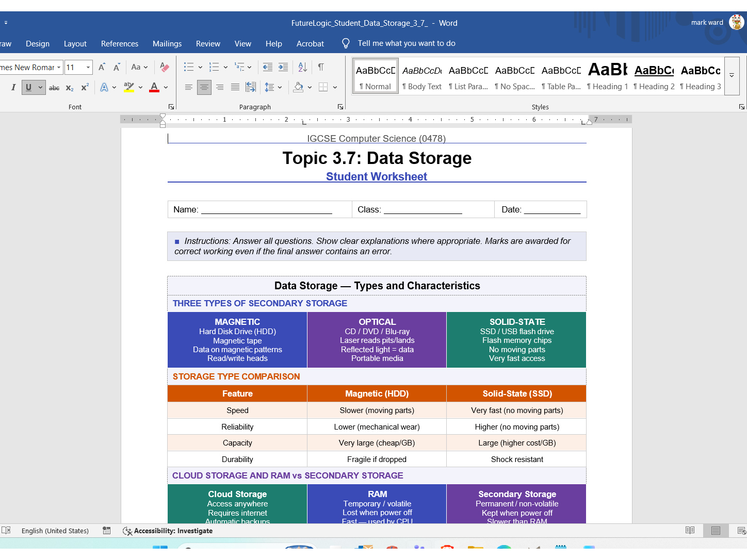Click the Increase Font Size icon
This screenshot has width=747, height=560.
[102, 67]
